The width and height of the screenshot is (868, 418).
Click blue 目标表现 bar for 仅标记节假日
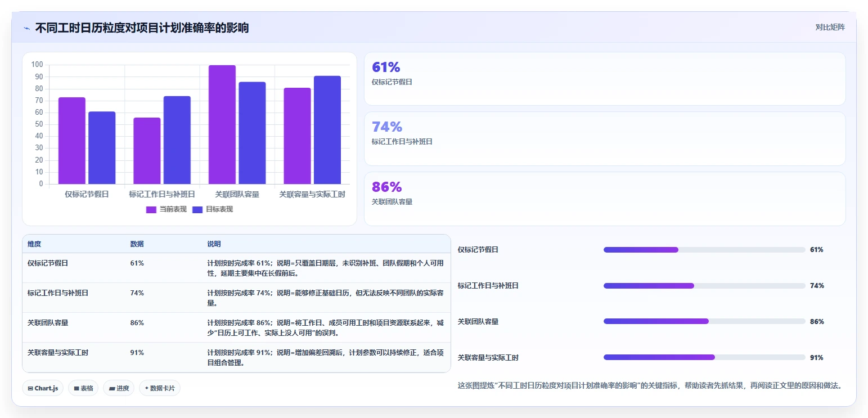coord(102,148)
